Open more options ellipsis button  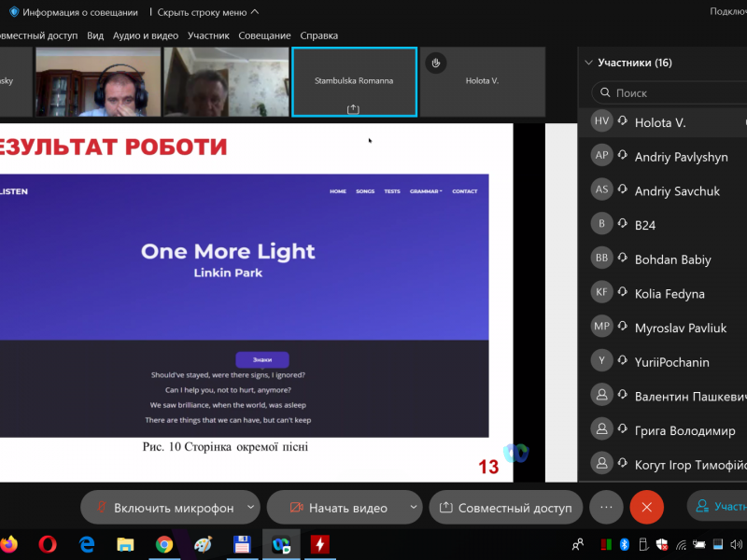coord(606,508)
